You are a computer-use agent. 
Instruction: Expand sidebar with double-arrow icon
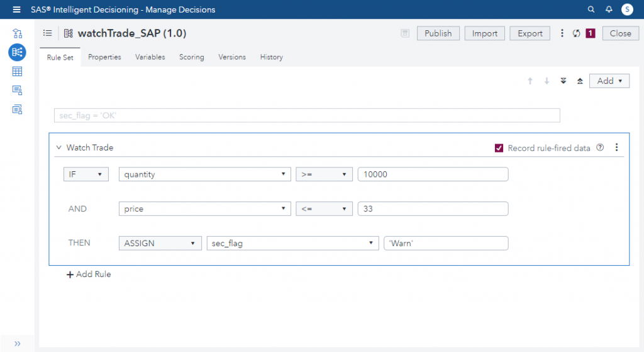(18, 343)
